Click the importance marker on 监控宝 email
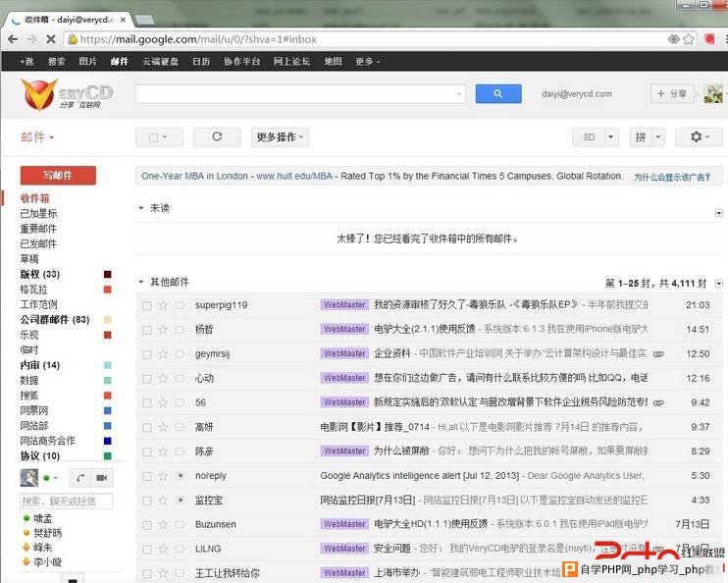The image size is (728, 583). (x=181, y=501)
